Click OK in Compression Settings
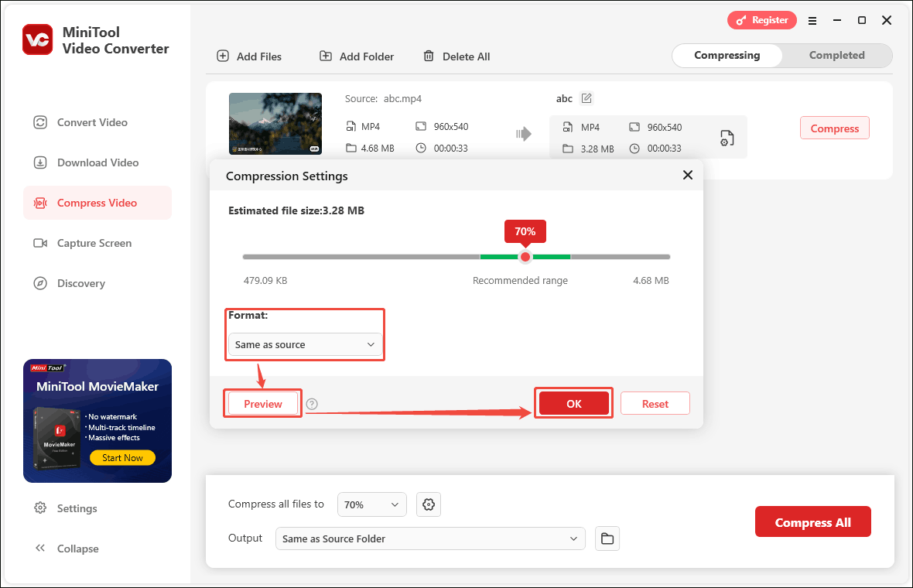This screenshot has width=913, height=588. pyautogui.click(x=573, y=403)
